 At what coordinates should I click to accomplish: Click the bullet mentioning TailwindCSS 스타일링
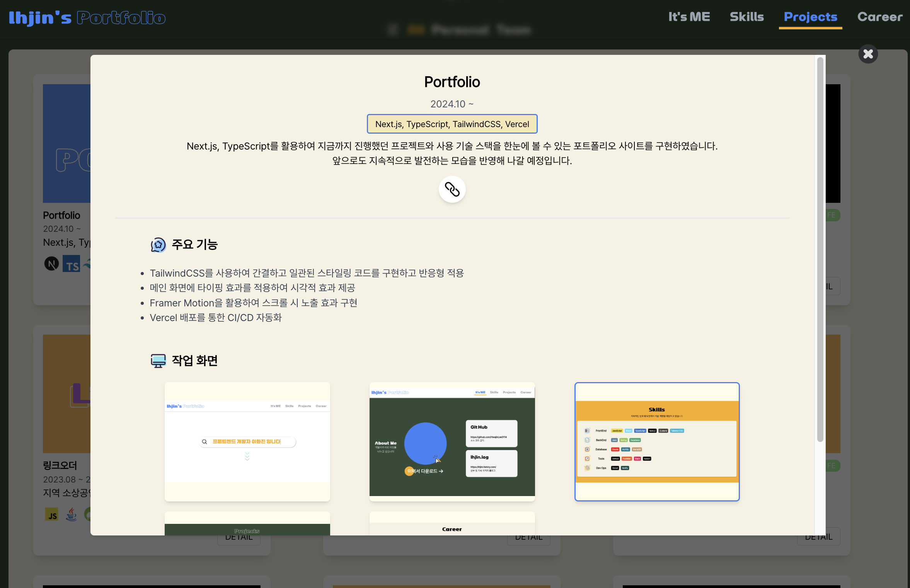307,273
